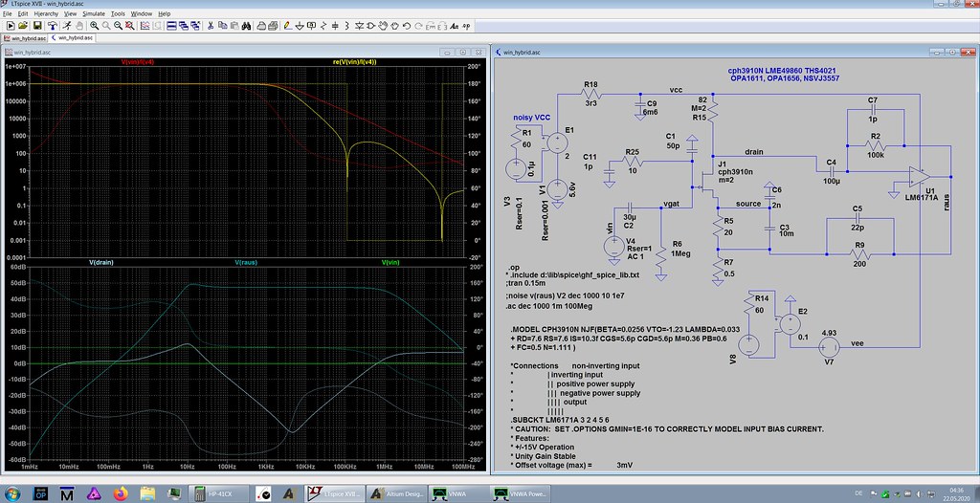Click the V(raus) trace label
This screenshot has width=980, height=503.
point(246,262)
